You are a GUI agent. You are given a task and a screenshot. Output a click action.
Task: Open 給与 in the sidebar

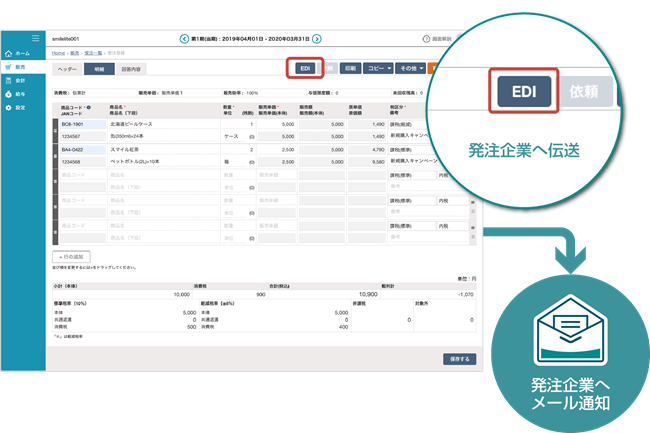(18, 93)
